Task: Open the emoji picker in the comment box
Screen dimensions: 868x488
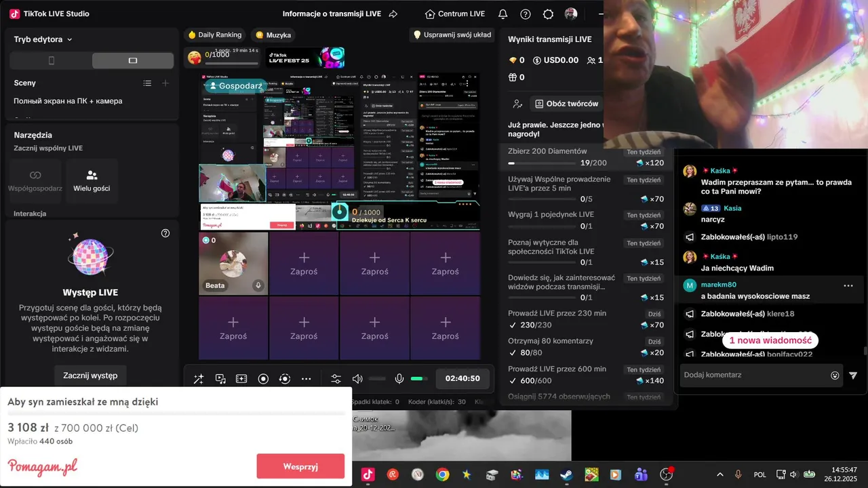Action: (x=835, y=375)
